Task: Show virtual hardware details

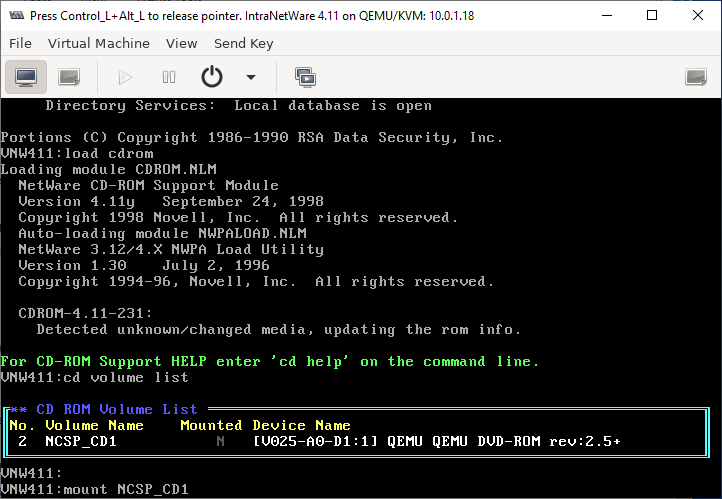Action: 69,77
